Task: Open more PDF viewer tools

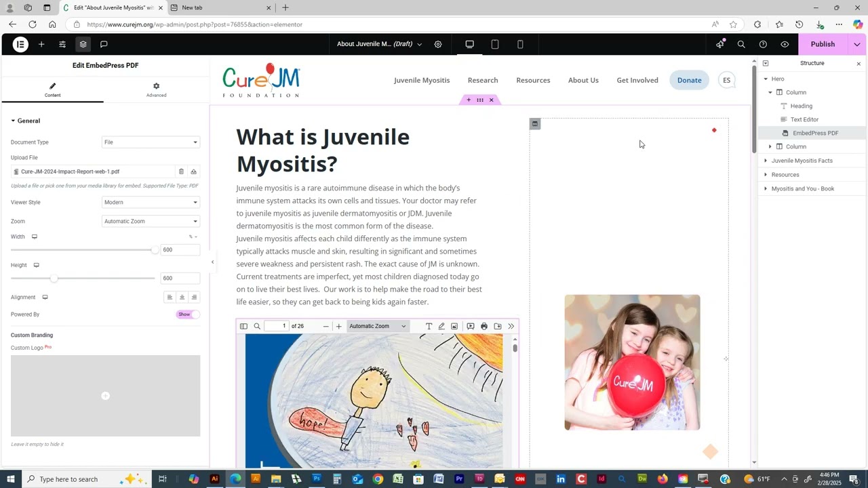Action: pyautogui.click(x=511, y=326)
